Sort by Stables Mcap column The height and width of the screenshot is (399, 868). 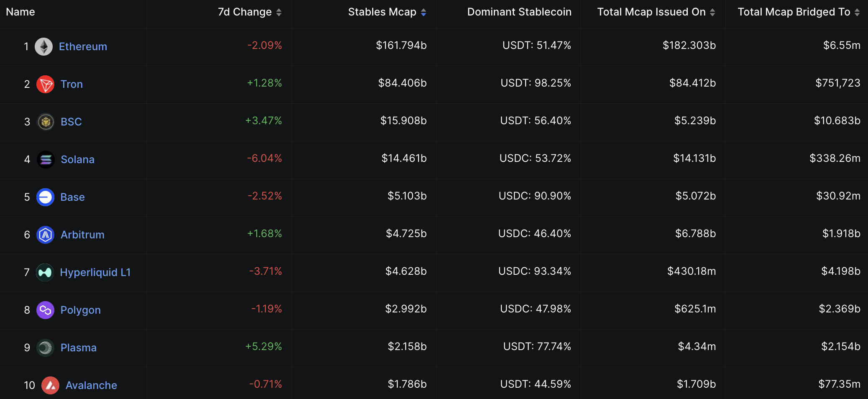point(424,12)
